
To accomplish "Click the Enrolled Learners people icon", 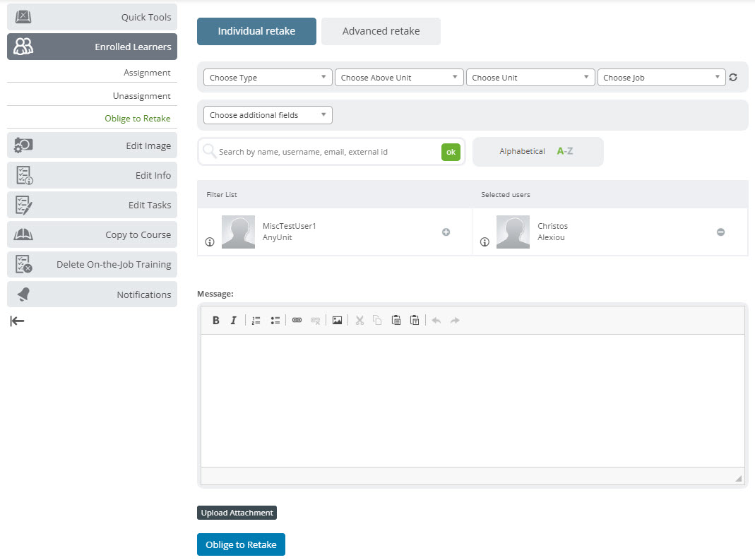I will click(23, 46).
